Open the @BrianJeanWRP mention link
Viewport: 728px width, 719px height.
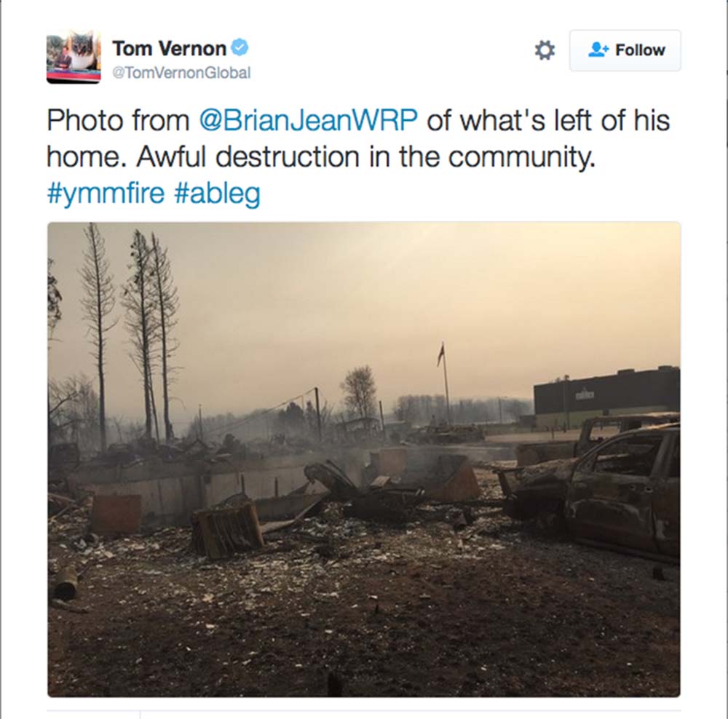308,120
